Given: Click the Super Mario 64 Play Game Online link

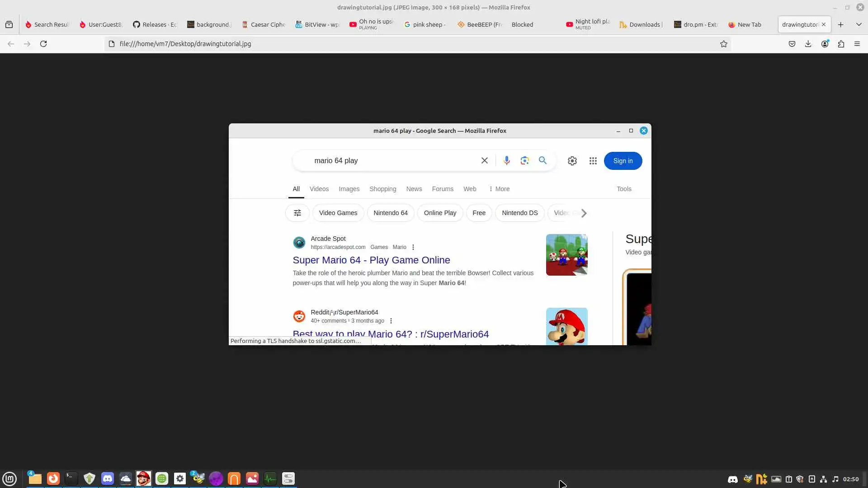Looking at the screenshot, I should click(371, 260).
